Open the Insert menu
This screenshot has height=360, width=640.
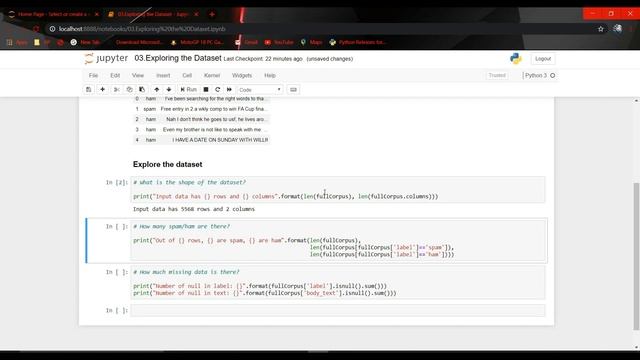click(163, 76)
